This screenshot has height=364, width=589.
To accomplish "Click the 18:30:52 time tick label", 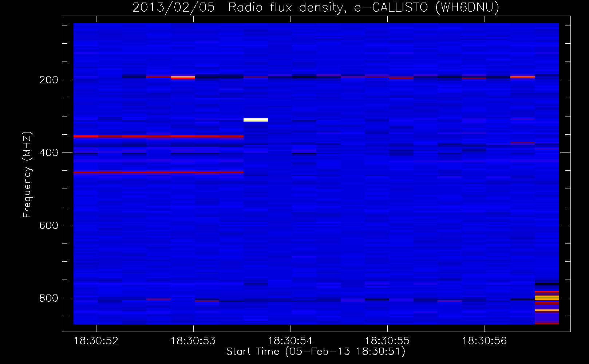I will coord(96,341).
